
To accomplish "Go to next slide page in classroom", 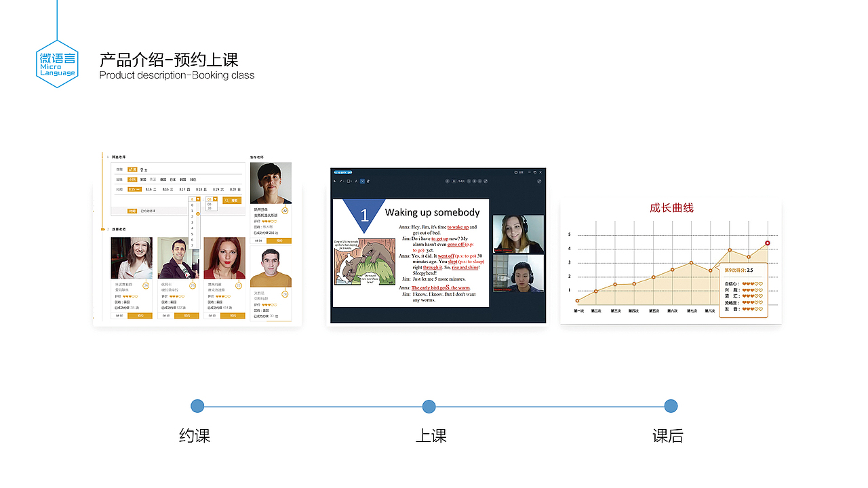I will 469,181.
